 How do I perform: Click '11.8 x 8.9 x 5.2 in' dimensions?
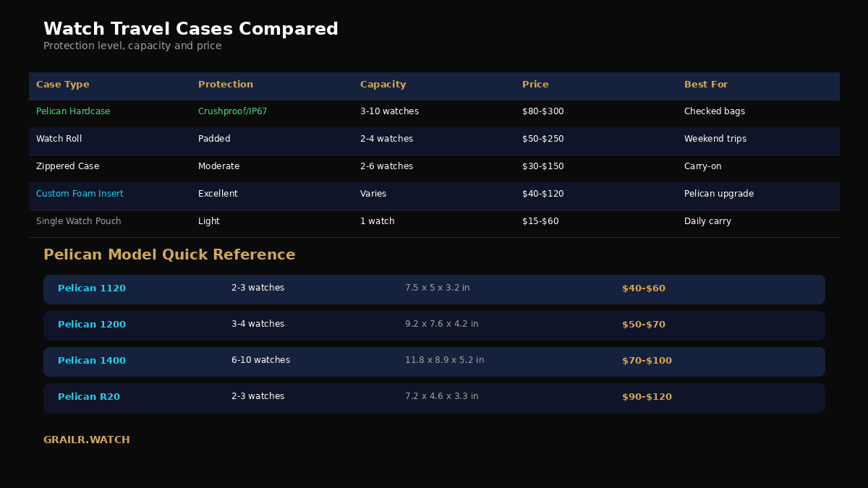pos(445,360)
